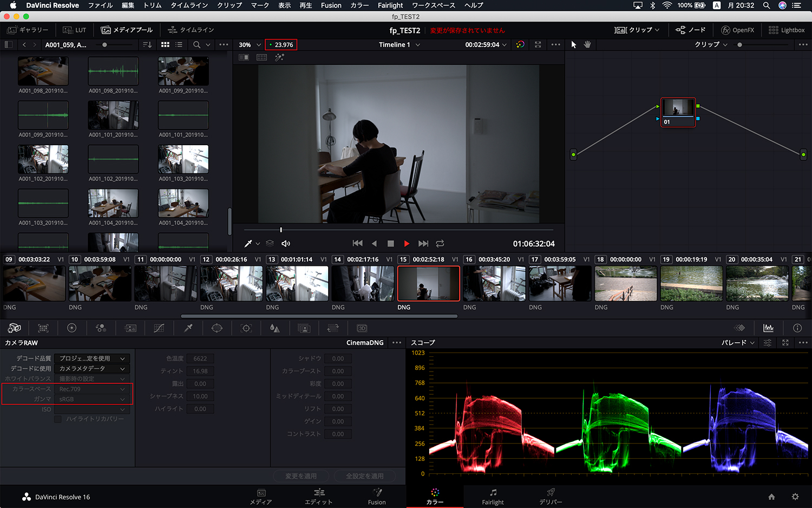Open the viewer 30% zoom dropdown

[x=248, y=44]
